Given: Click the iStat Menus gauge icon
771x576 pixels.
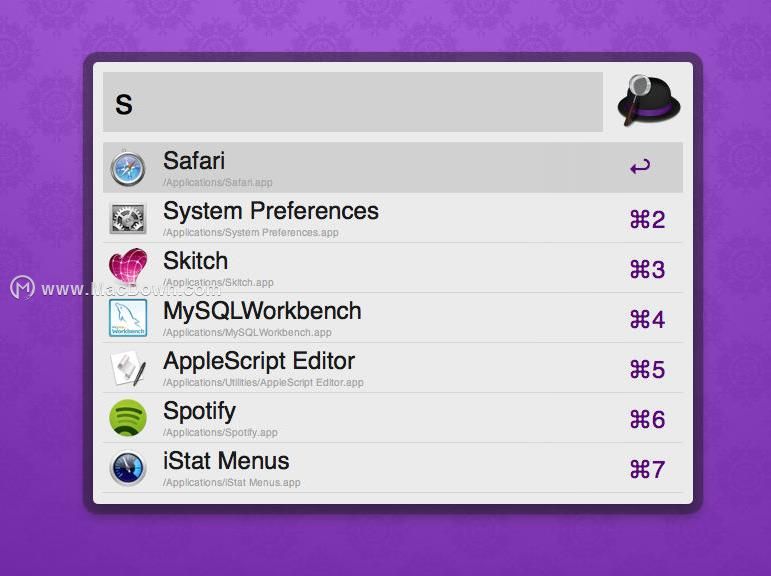Looking at the screenshot, I should click(128, 468).
